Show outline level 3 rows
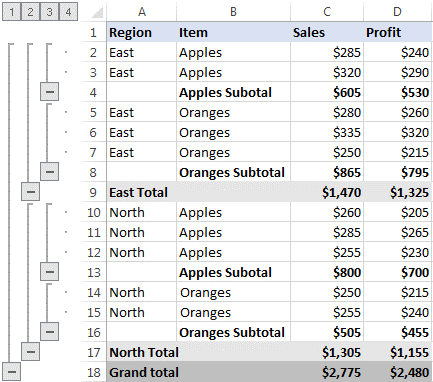The image size is (433, 382). 49,12
